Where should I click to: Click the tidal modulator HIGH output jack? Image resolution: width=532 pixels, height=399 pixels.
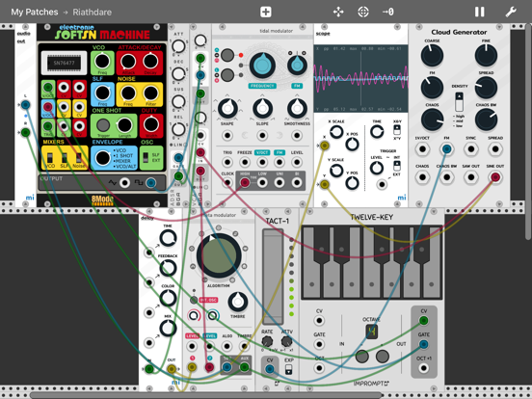(245, 183)
